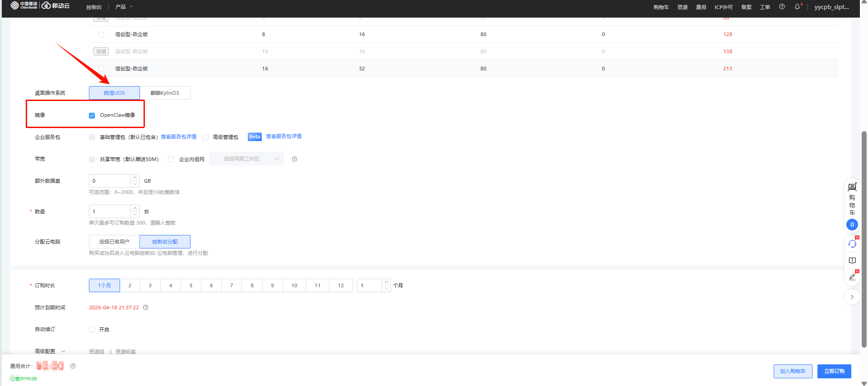Enable the 自动续订 开启 checkbox
868x386 pixels.
[x=92, y=330]
